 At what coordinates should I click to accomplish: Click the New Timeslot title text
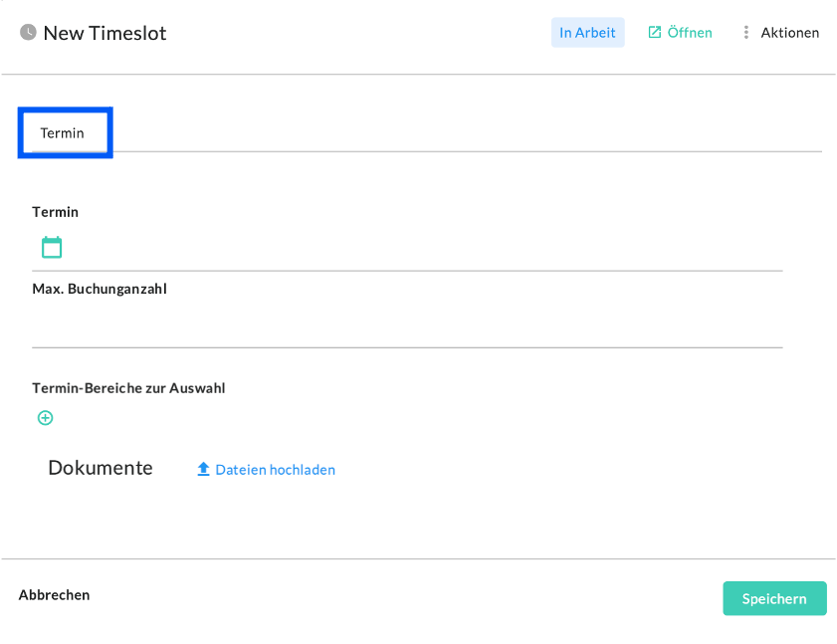point(105,33)
